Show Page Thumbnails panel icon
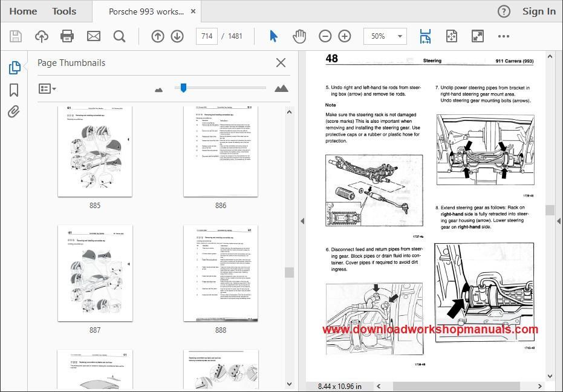Image resolution: width=563 pixels, height=392 pixels. [15, 68]
